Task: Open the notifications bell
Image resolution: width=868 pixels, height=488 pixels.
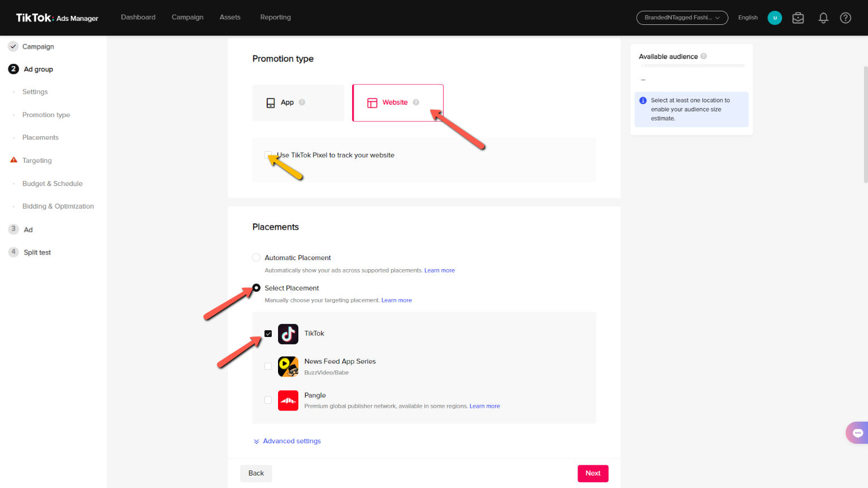Action: [823, 18]
